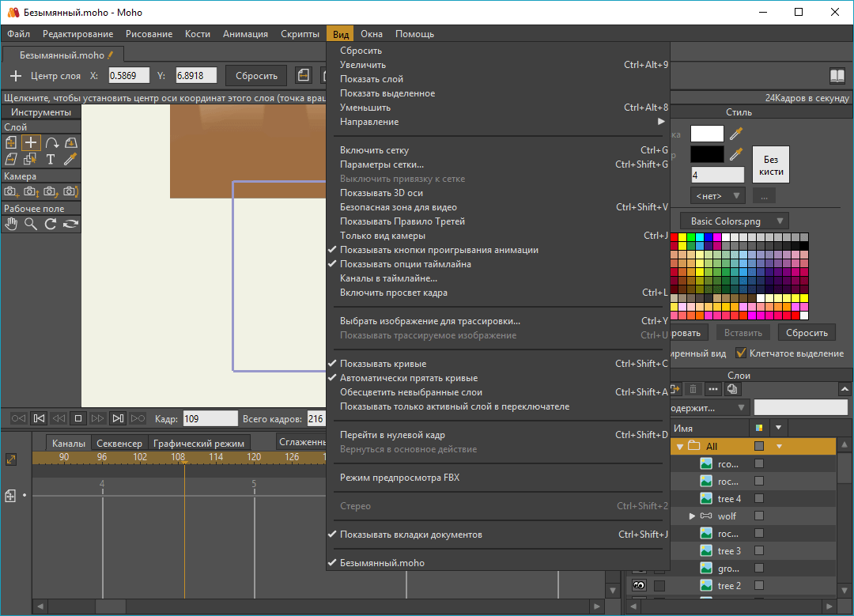
Task: Pick the red swatch in palette
Action: point(674,237)
